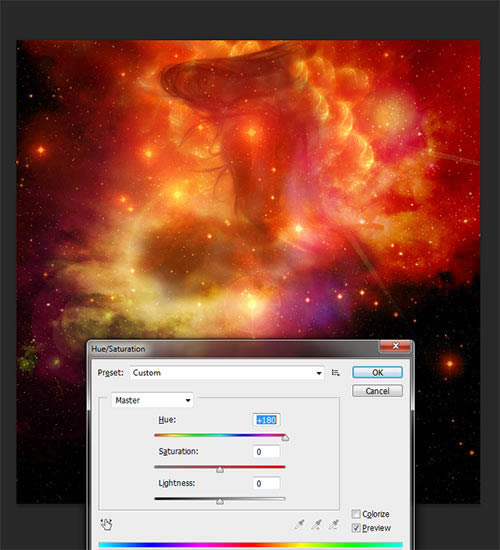This screenshot has width=500, height=550.
Task: Enable the Colorize checkbox
Action: coord(356,514)
